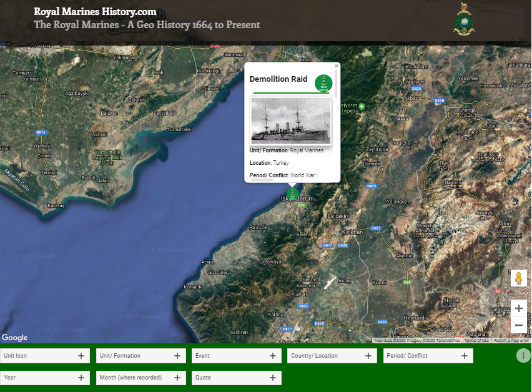Viewport: 532px width, 392px height.
Task: Click the Belen town label
Action: coord(302,234)
